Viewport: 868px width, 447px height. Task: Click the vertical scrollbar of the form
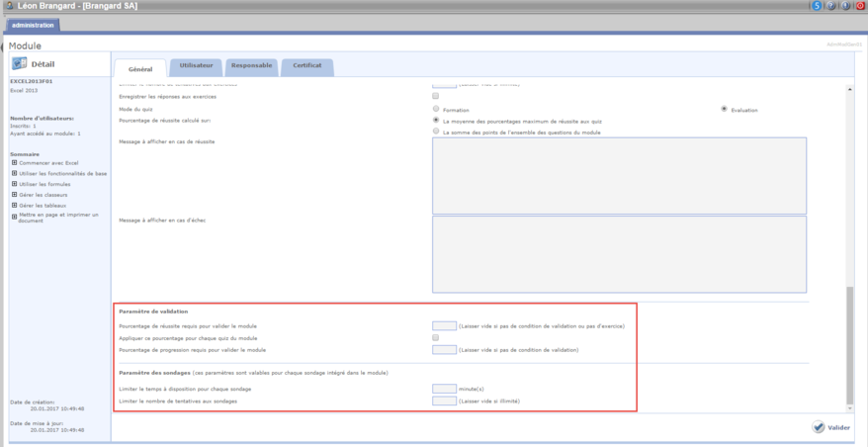click(846, 346)
